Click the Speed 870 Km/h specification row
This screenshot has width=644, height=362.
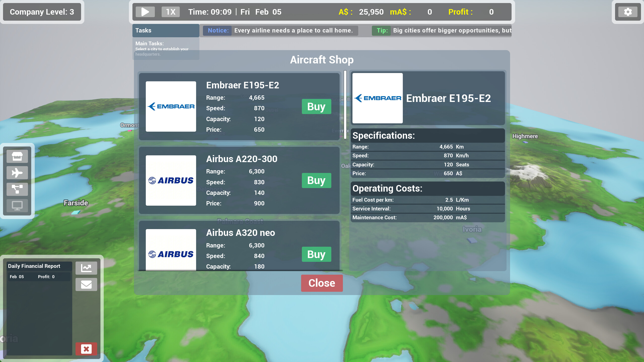point(427,156)
